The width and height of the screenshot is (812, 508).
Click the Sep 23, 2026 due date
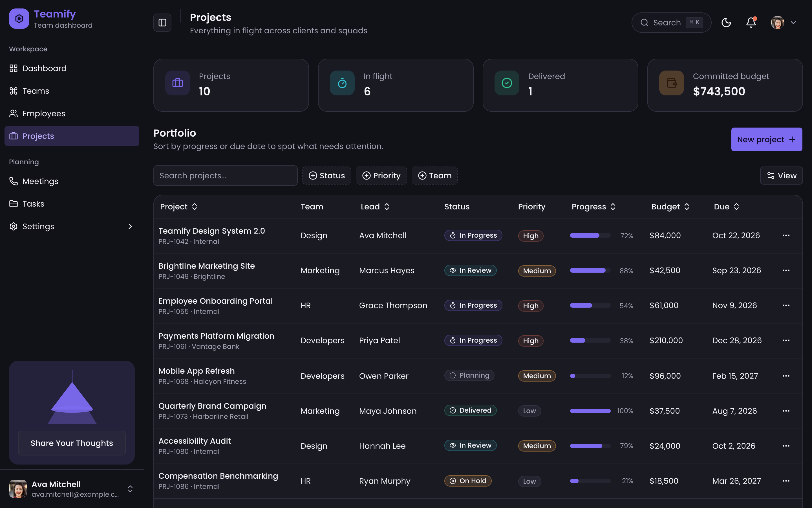[x=736, y=270]
